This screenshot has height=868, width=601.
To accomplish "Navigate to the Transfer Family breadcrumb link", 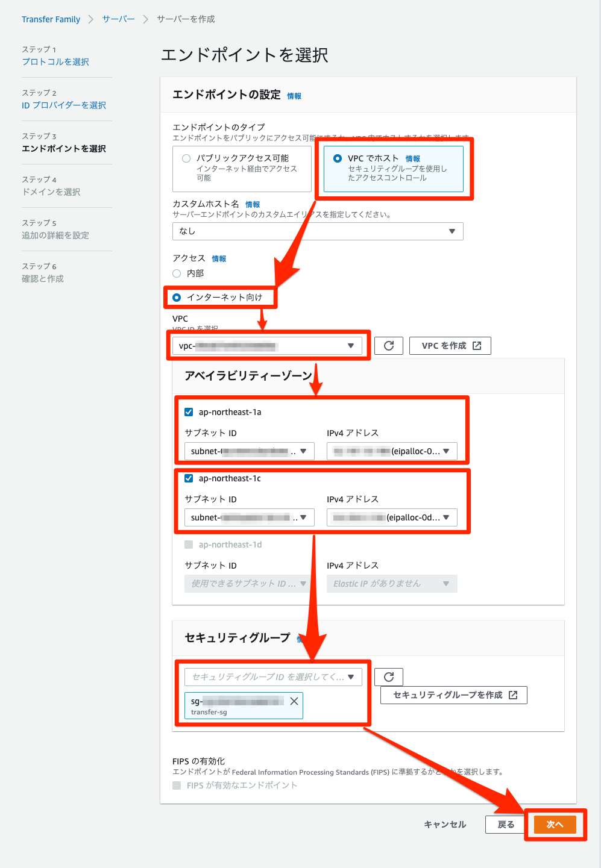I will pos(51,19).
